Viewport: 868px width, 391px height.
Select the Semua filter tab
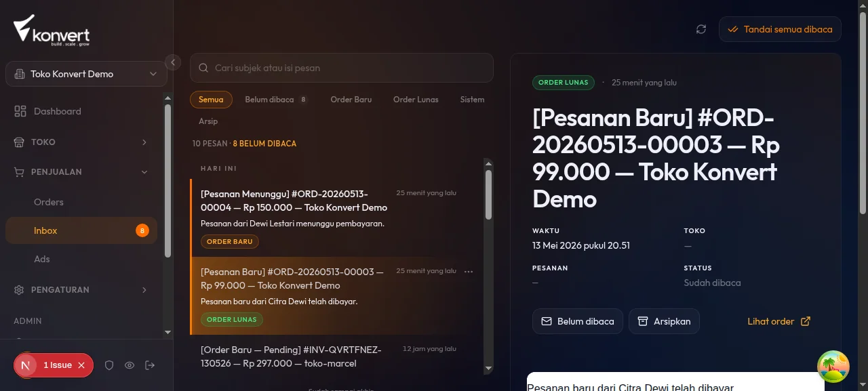tap(211, 100)
